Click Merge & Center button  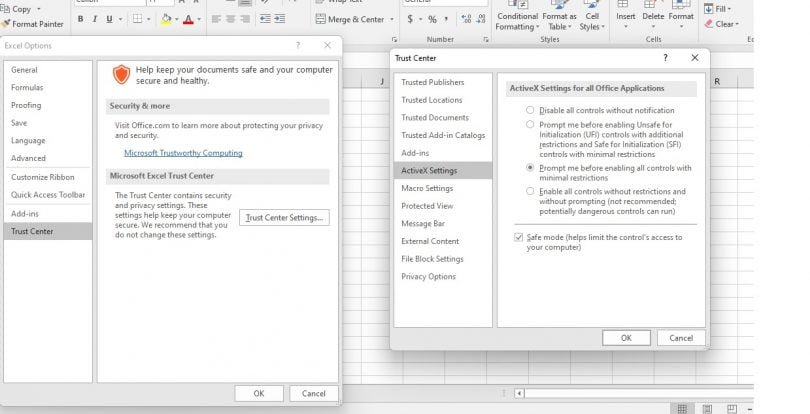point(350,19)
